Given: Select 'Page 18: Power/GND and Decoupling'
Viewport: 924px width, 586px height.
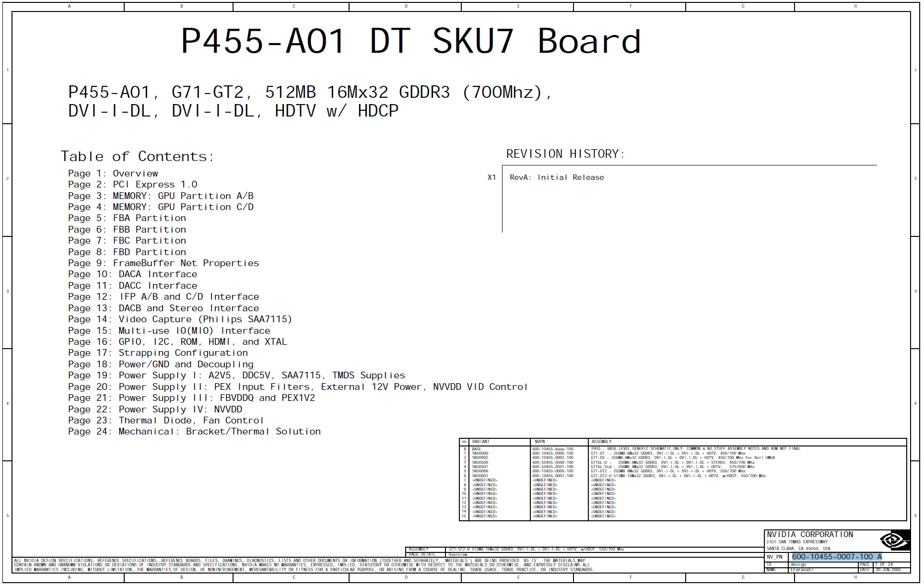Looking at the screenshot, I should pos(161,364).
